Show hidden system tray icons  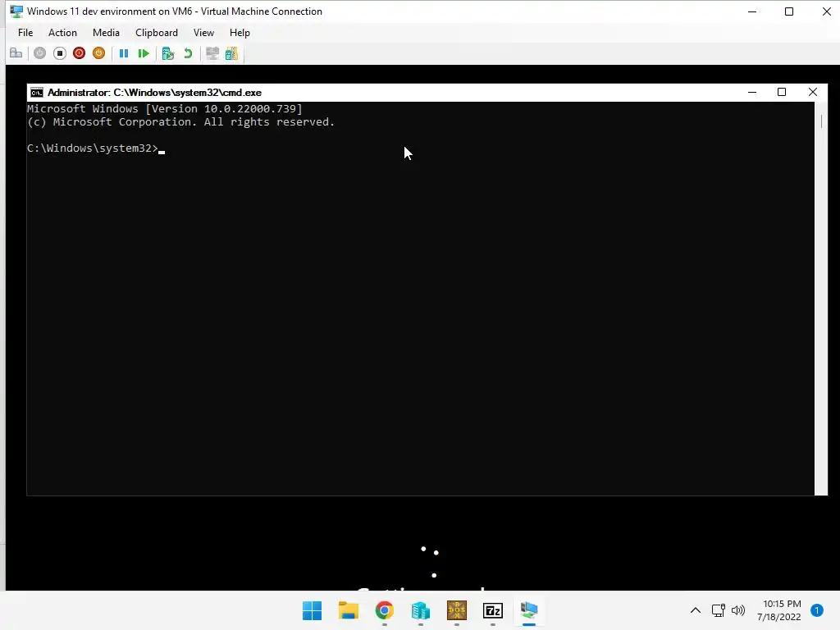(x=696, y=610)
